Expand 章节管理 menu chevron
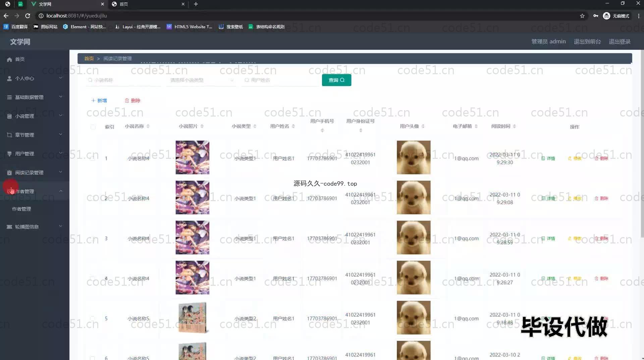This screenshot has height=360, width=644. click(x=61, y=134)
